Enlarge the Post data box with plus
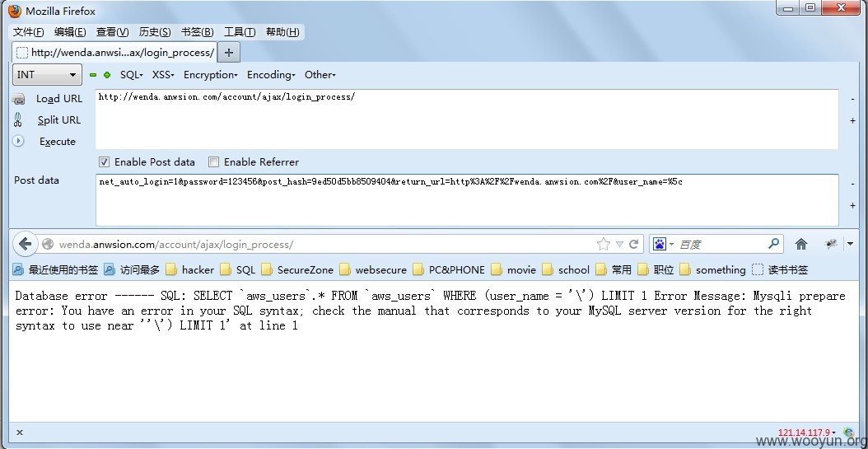The image size is (868, 449). [x=852, y=205]
